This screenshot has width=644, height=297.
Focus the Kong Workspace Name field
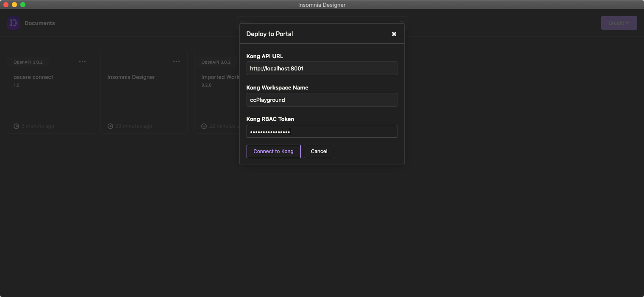[x=322, y=100]
